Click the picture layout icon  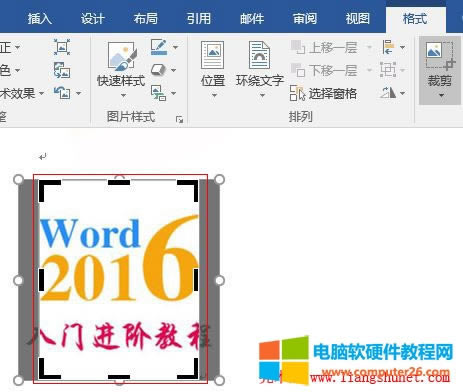point(158,93)
